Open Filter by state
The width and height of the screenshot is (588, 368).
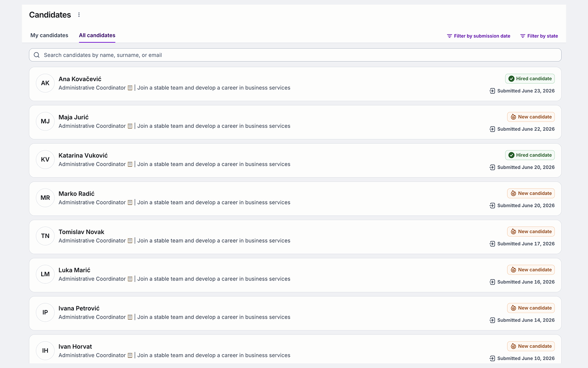pyautogui.click(x=539, y=36)
